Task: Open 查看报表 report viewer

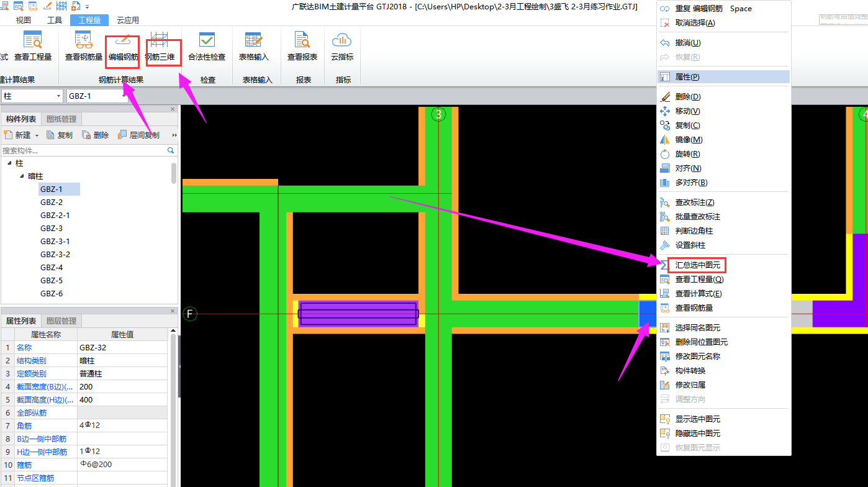Action: coord(302,46)
